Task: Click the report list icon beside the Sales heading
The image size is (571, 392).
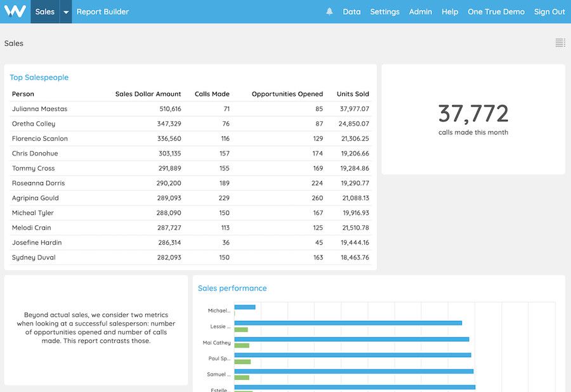Action: (559, 42)
